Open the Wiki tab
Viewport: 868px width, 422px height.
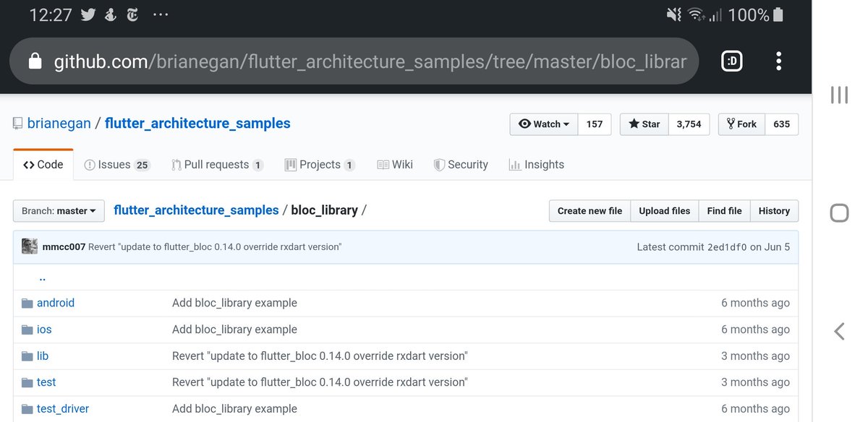pyautogui.click(x=395, y=165)
